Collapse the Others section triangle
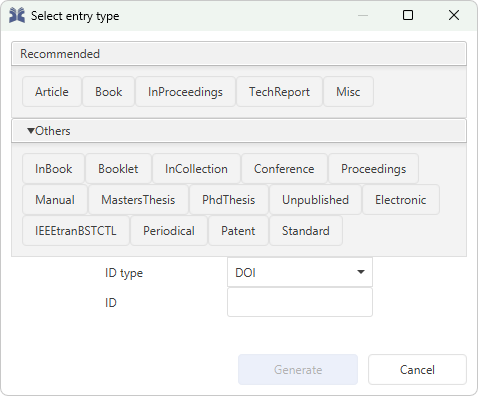Screen dimensions: 478x396 point(31,131)
